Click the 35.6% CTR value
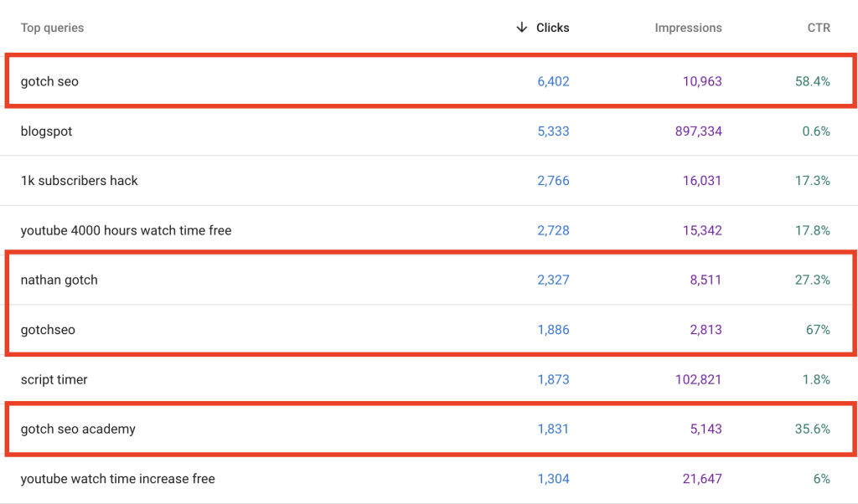Image resolution: width=858 pixels, height=504 pixels. (x=813, y=429)
